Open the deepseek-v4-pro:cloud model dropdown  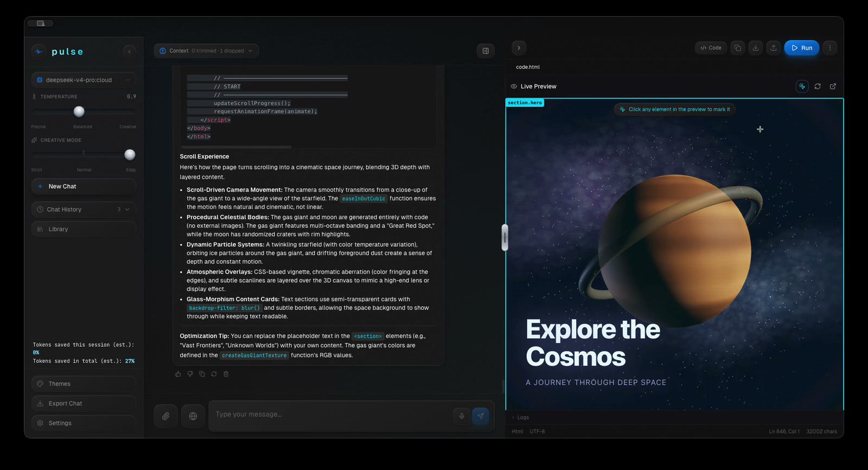84,80
